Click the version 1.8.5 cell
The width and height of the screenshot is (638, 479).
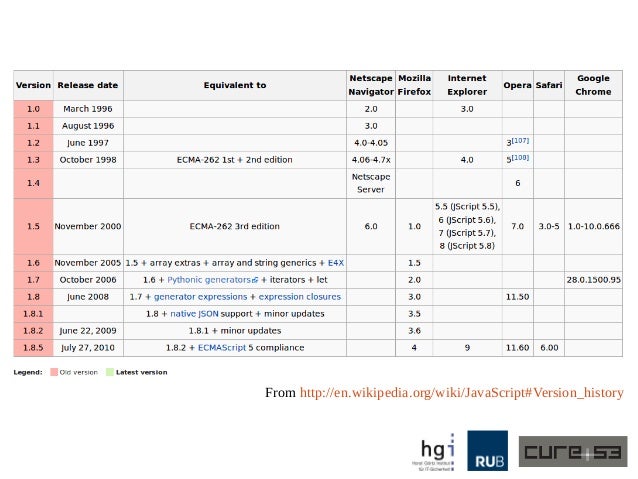coord(33,348)
